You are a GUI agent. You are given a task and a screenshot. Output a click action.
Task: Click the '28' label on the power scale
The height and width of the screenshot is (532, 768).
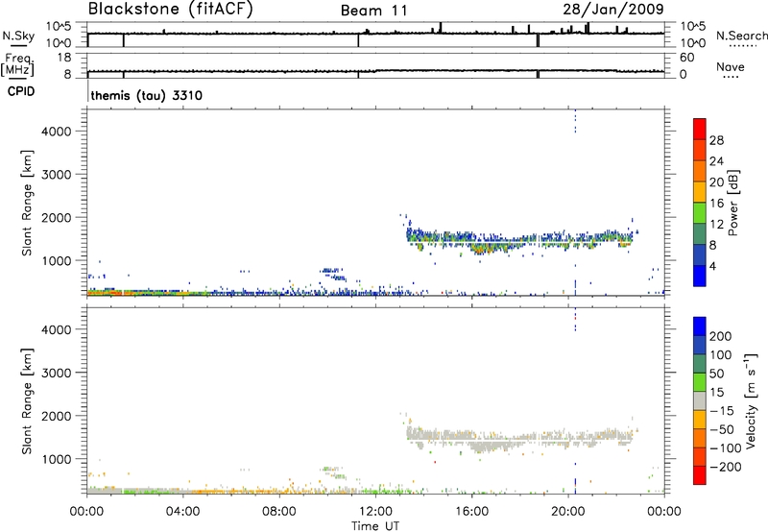716,140
